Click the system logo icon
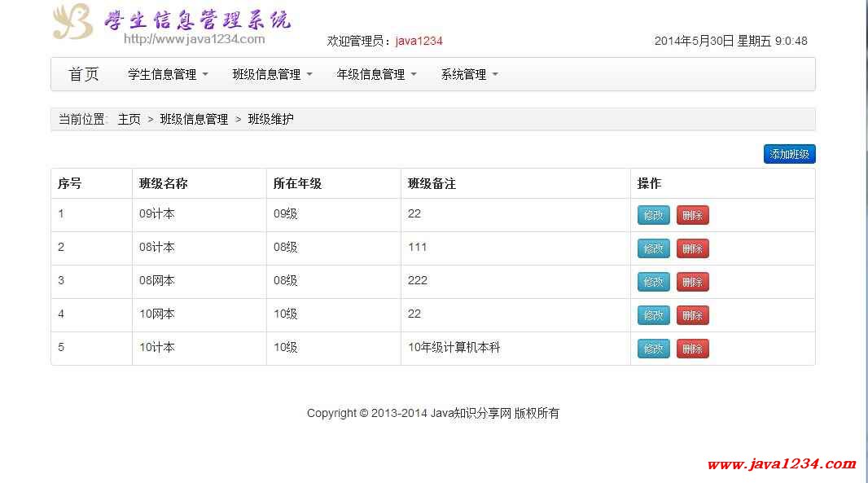The width and height of the screenshot is (868, 483). pos(72,22)
